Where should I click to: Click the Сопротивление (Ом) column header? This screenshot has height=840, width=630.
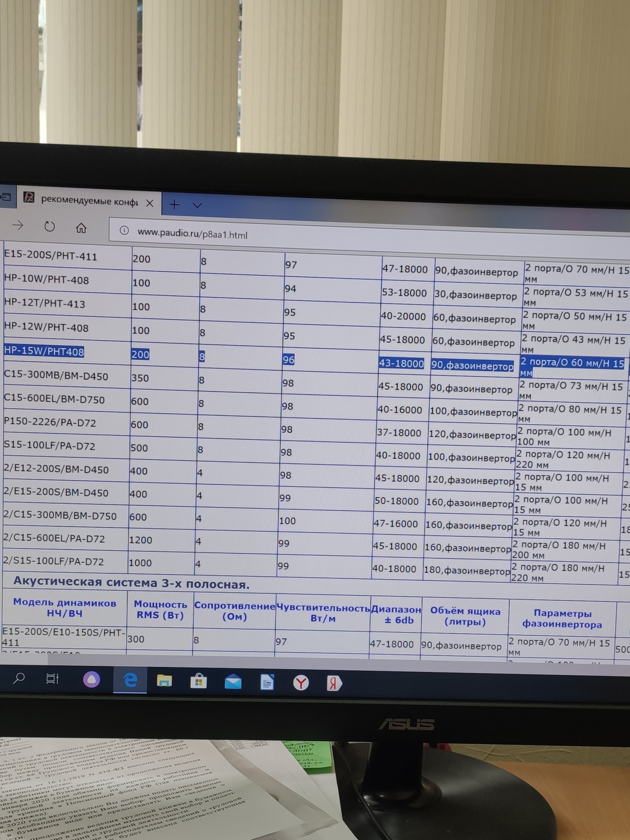point(234,612)
